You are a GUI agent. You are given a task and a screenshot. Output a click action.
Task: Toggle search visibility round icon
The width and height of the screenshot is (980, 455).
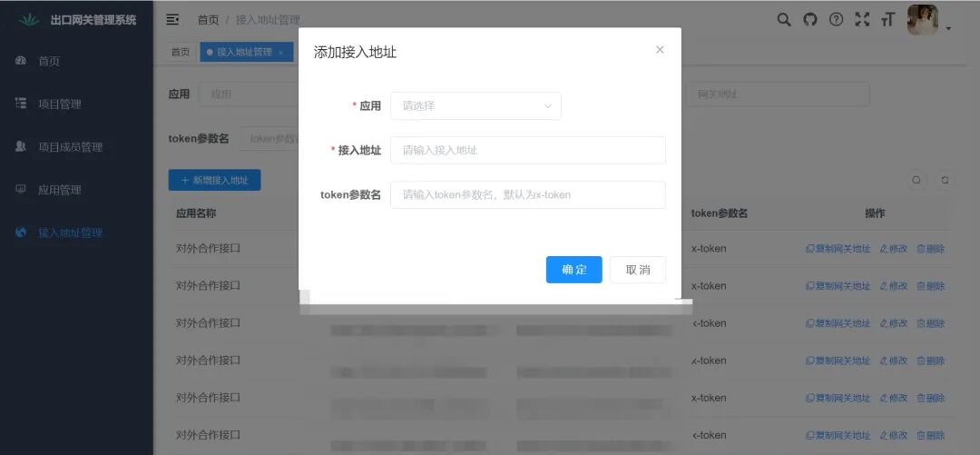pos(916,180)
